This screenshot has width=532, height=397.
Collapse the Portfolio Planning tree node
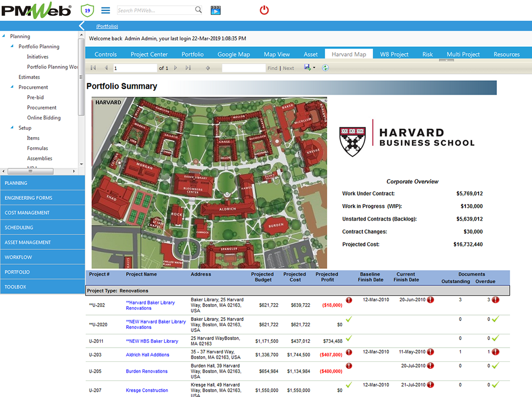click(13, 47)
